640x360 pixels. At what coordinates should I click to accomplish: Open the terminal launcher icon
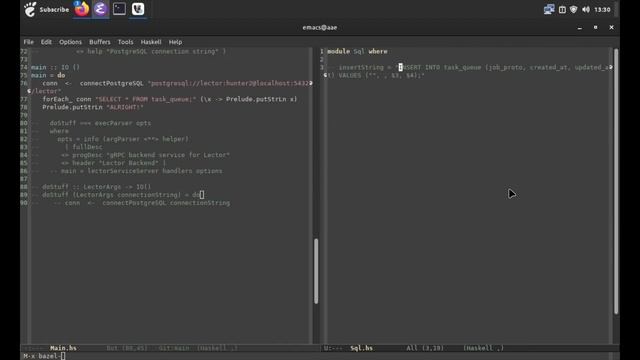119,9
